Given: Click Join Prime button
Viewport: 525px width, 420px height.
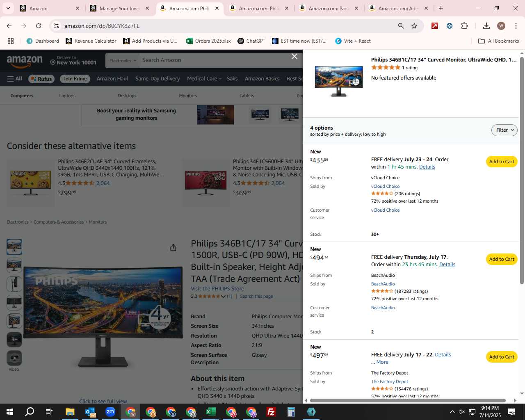Looking at the screenshot, I should tap(75, 79).
